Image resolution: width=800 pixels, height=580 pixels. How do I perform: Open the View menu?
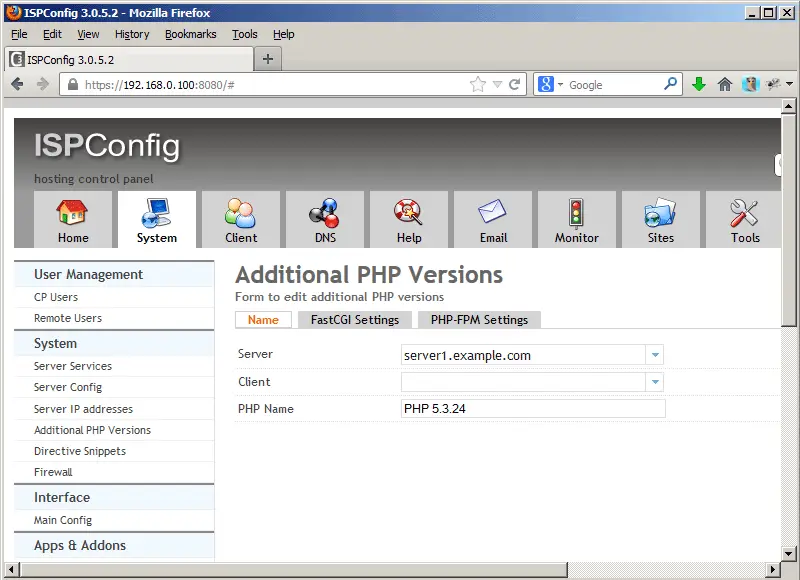(88, 34)
